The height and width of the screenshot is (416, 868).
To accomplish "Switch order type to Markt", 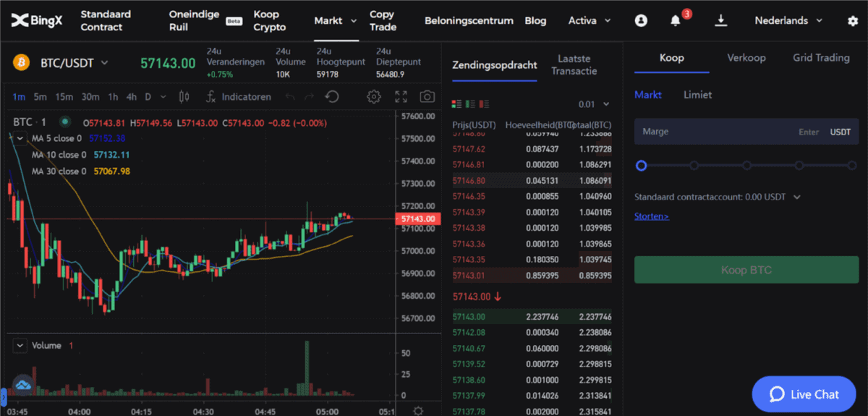I will 648,95.
